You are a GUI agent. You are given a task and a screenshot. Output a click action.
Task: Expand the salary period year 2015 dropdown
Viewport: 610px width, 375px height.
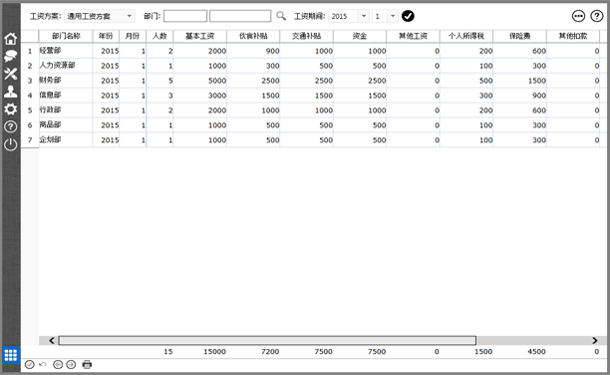click(363, 16)
